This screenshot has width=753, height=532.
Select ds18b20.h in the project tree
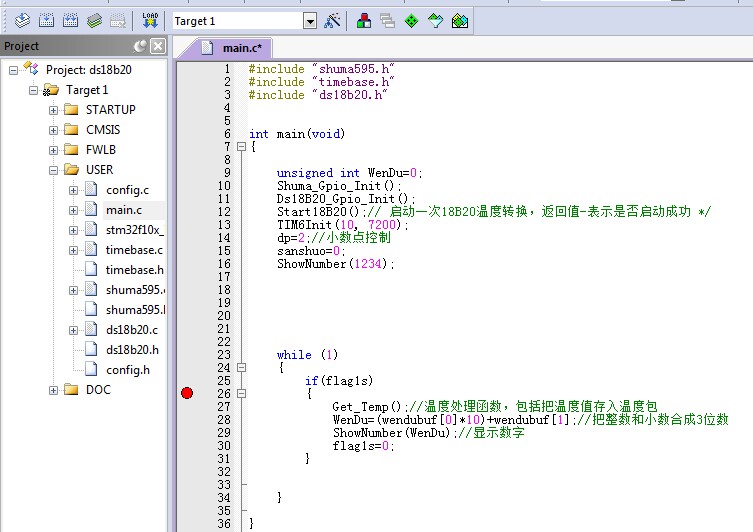[x=132, y=350]
